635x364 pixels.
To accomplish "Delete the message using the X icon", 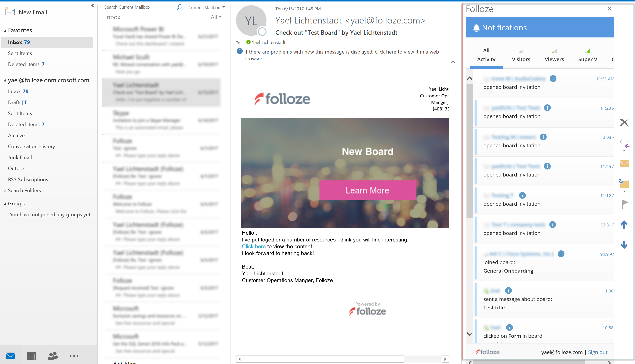I will 624,123.
